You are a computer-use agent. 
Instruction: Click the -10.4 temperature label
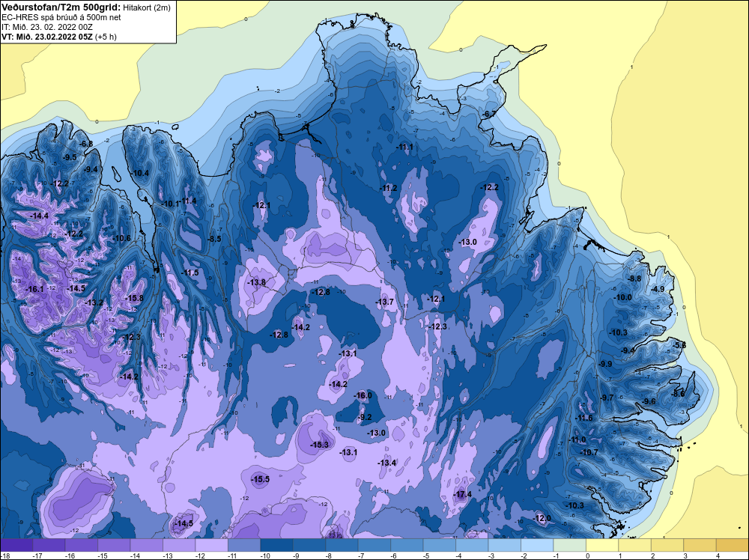pyautogui.click(x=140, y=173)
